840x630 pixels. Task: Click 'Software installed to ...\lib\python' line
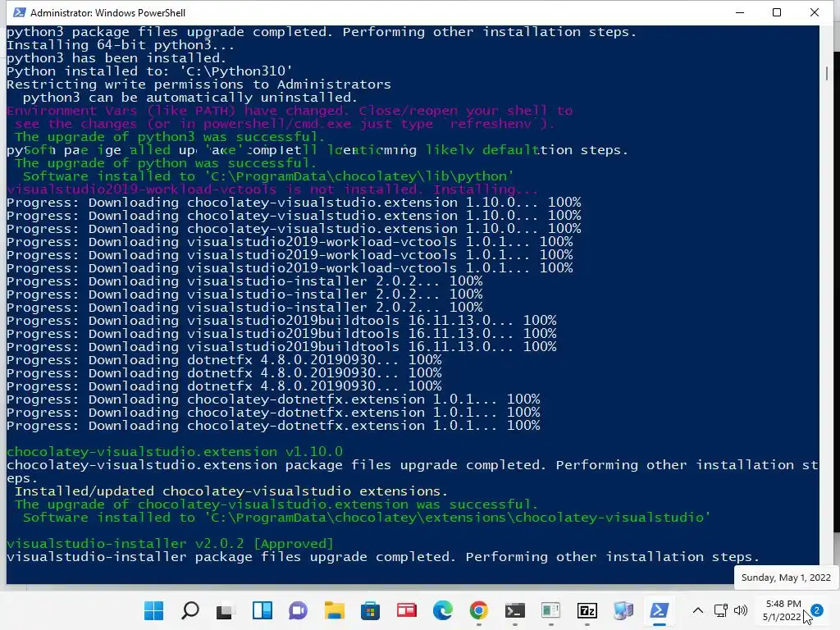pyautogui.click(x=268, y=176)
